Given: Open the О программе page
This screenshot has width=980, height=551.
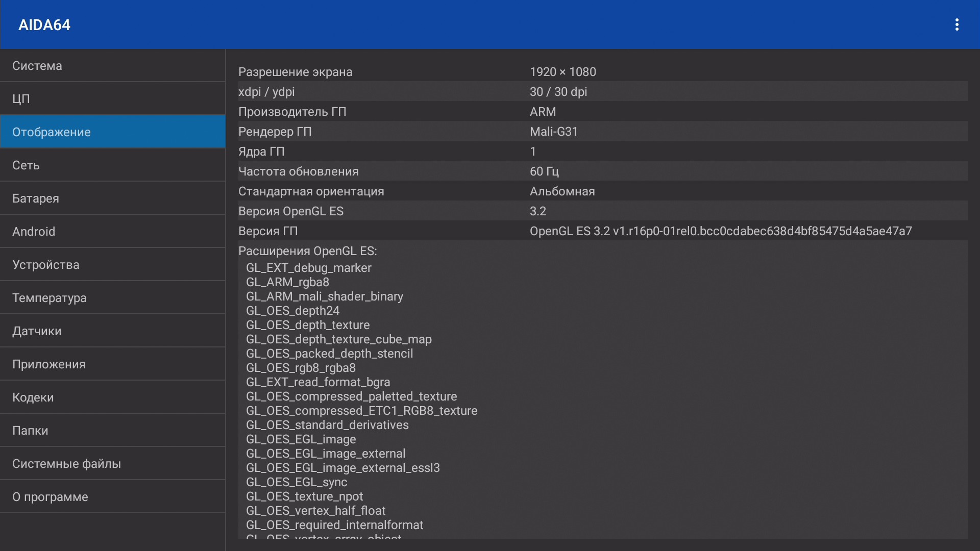Looking at the screenshot, I should 112,496.
